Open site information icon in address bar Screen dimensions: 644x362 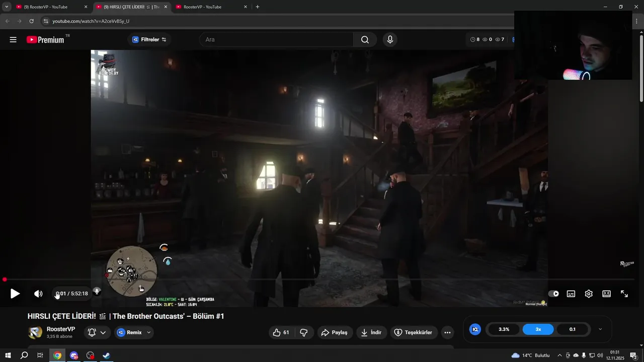(x=46, y=21)
